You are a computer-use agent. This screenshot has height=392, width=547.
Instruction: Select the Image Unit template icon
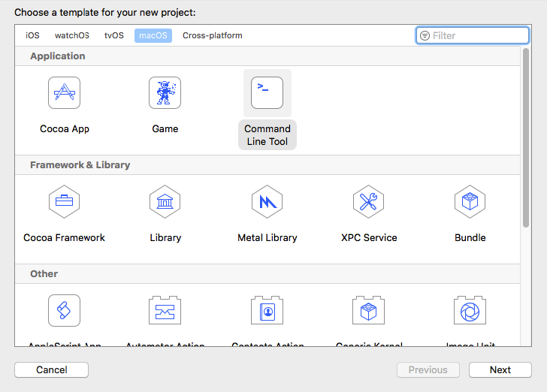[x=470, y=310]
